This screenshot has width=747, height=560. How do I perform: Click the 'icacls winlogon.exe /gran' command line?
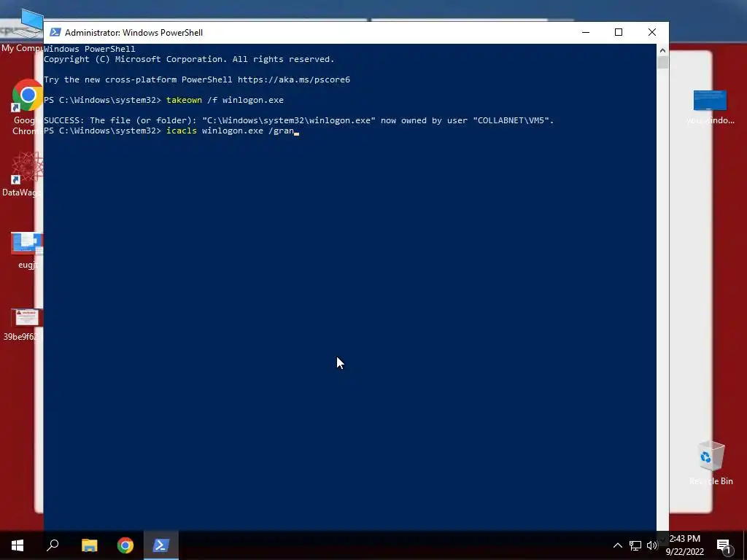click(x=231, y=131)
